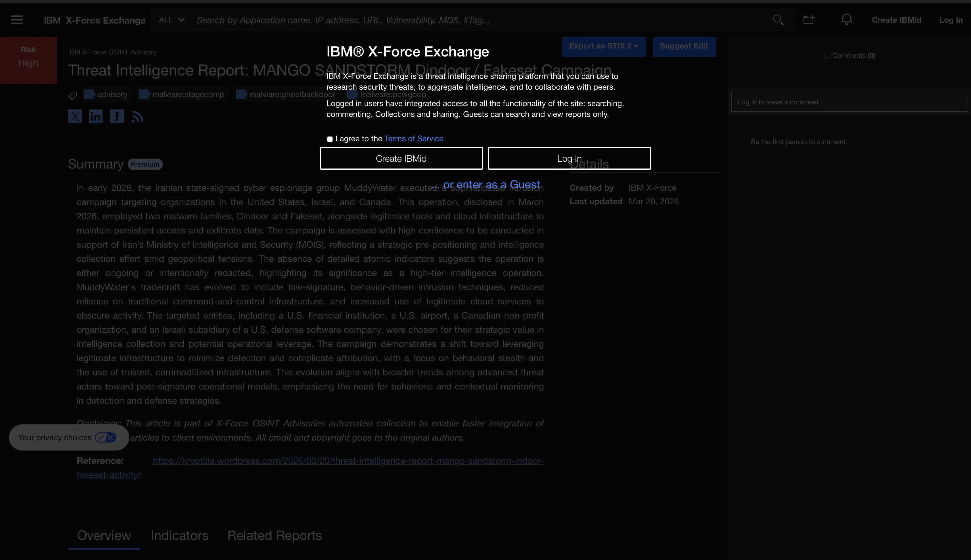Share report on Facebook
Viewport: 971px width, 560px height.
(x=117, y=116)
